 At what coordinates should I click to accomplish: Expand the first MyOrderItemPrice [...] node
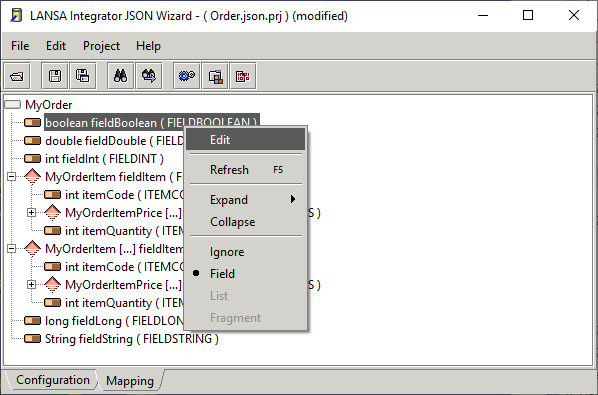click(x=32, y=213)
